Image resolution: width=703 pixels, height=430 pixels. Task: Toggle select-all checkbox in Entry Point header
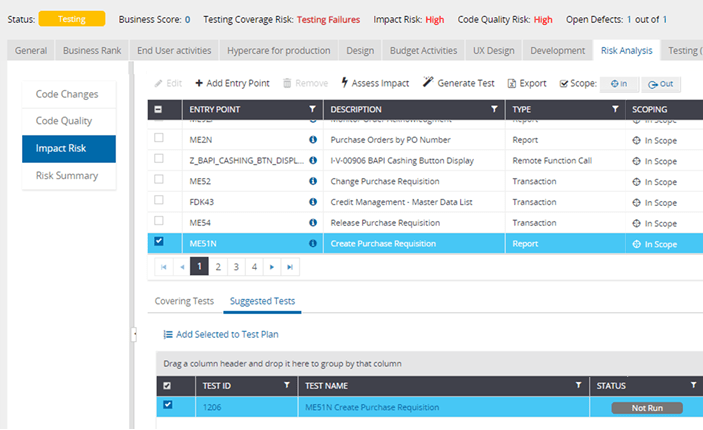[158, 109]
